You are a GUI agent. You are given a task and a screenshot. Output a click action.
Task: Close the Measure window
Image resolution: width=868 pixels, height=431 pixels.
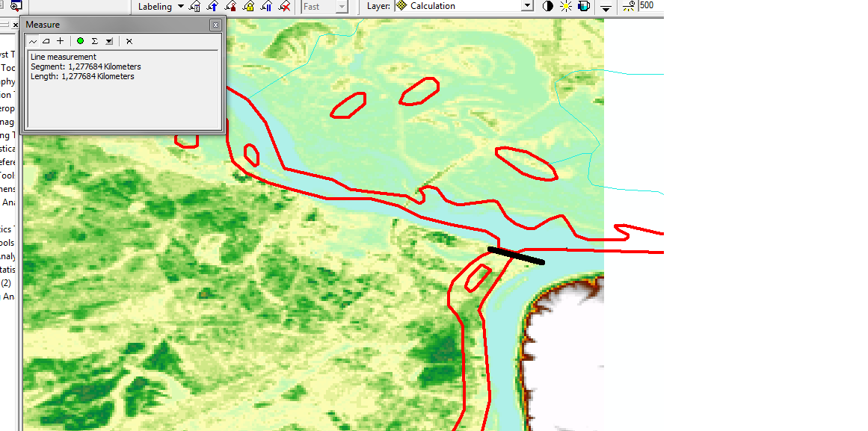(215, 25)
